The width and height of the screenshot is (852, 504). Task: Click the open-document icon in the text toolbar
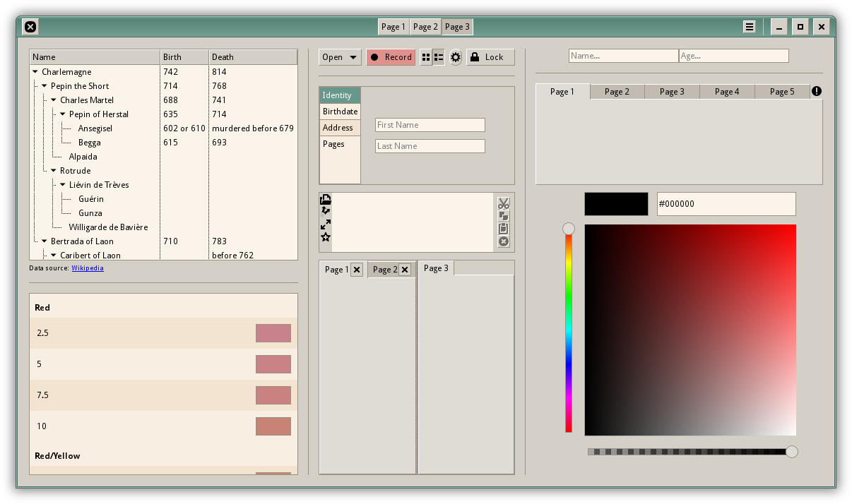coord(326,200)
